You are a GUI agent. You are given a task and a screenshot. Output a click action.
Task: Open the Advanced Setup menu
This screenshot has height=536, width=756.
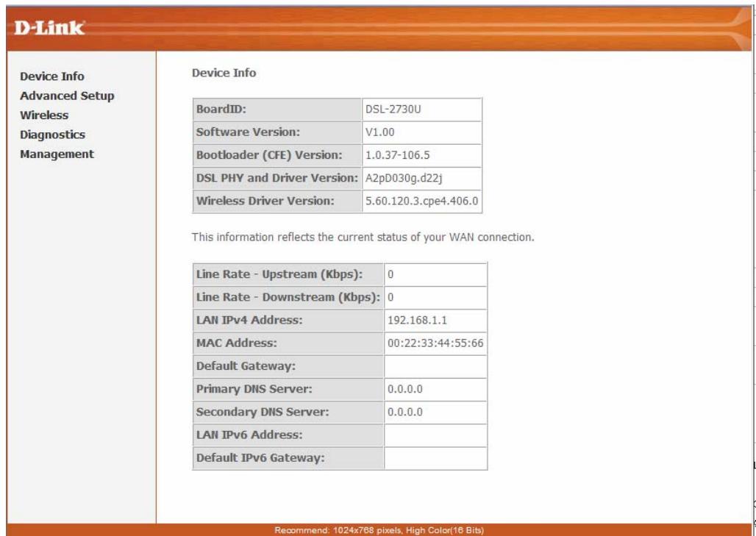[67, 96]
